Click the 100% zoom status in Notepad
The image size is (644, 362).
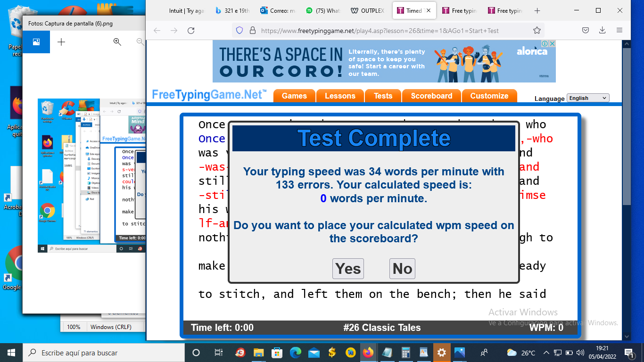(x=74, y=327)
